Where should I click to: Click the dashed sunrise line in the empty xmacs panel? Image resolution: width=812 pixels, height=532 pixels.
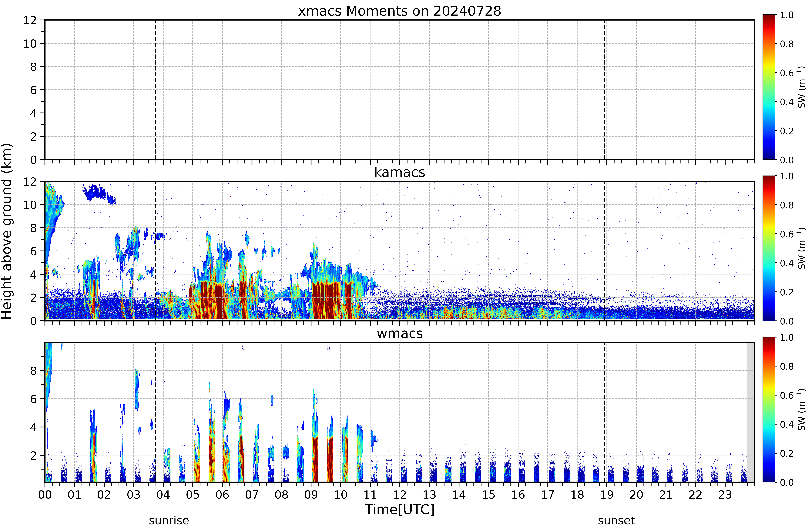155,90
